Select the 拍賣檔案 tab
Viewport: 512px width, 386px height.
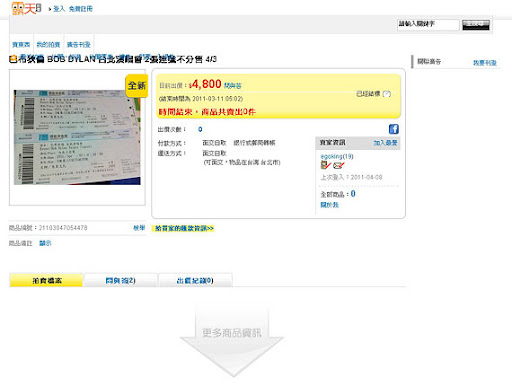pyautogui.click(x=46, y=280)
